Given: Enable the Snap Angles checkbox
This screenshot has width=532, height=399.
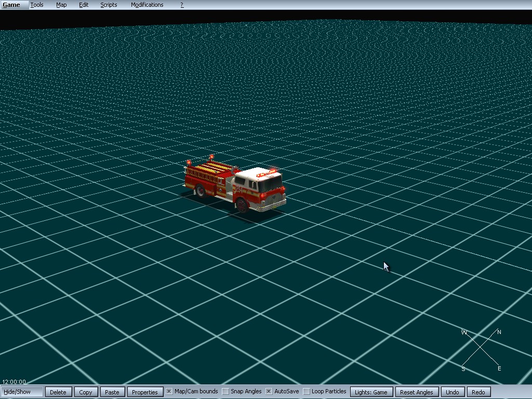Looking at the screenshot, I should [x=225, y=392].
